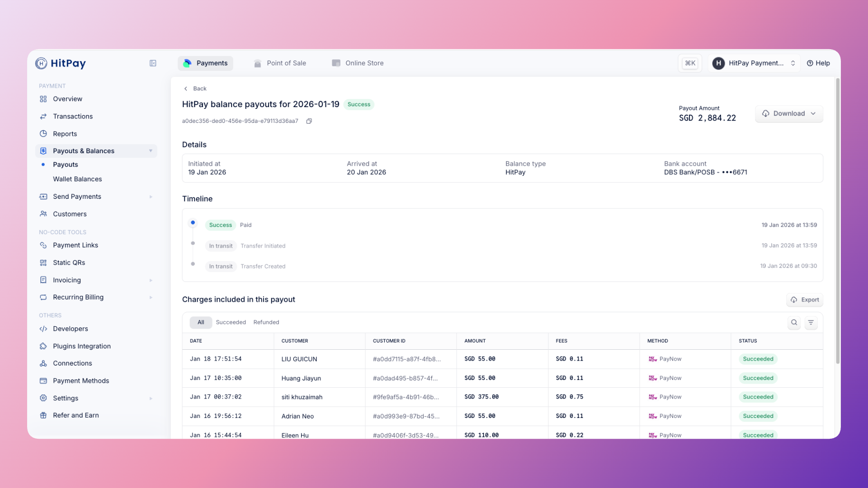Click the Export button
Viewport: 868px width, 488px height.
click(805, 300)
